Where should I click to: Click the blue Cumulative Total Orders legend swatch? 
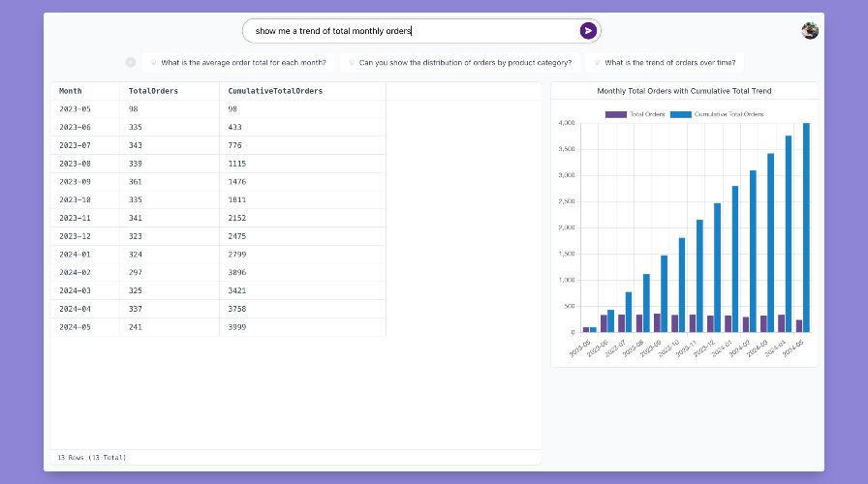(680, 114)
